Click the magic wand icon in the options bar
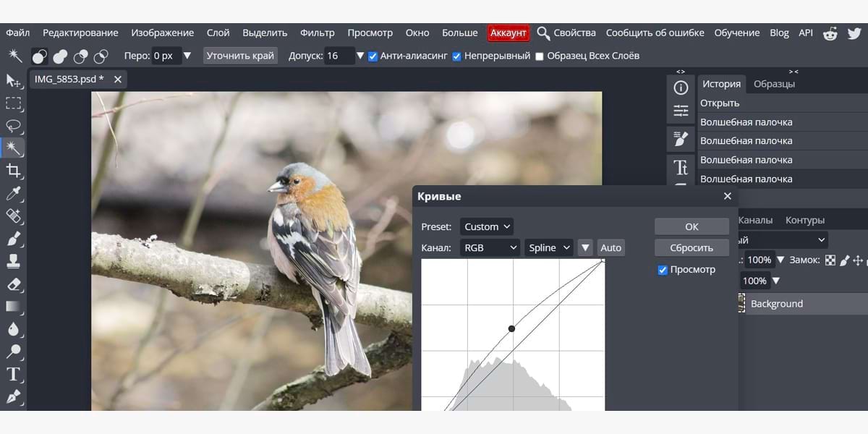 [14, 56]
